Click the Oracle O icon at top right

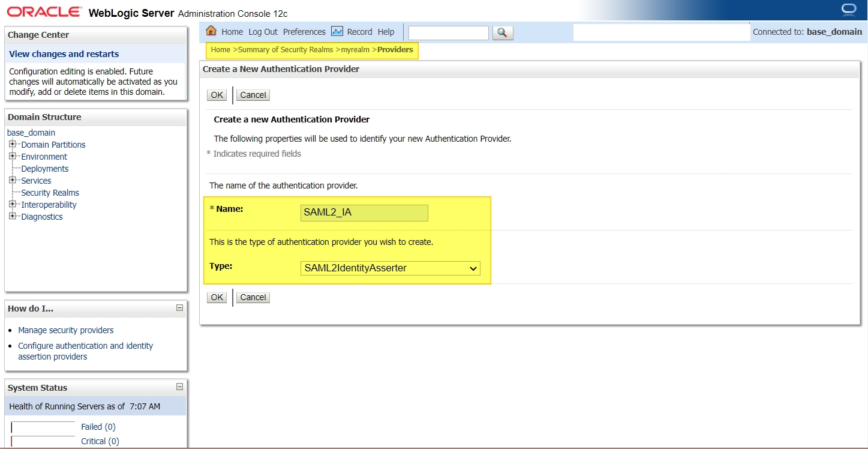pyautogui.click(x=849, y=10)
